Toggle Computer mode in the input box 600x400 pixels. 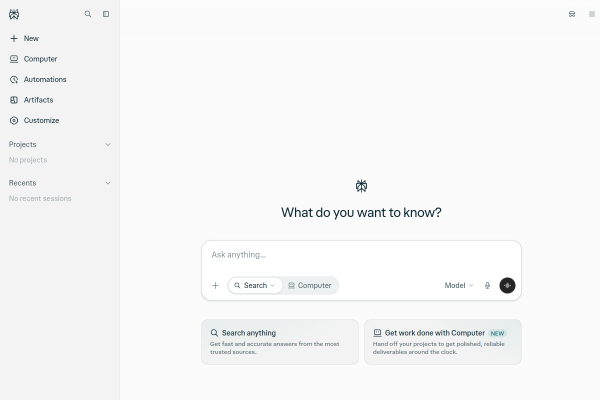coord(310,285)
